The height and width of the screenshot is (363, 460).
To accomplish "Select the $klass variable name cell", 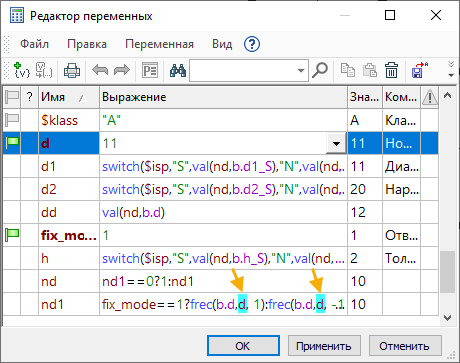I will (69, 120).
